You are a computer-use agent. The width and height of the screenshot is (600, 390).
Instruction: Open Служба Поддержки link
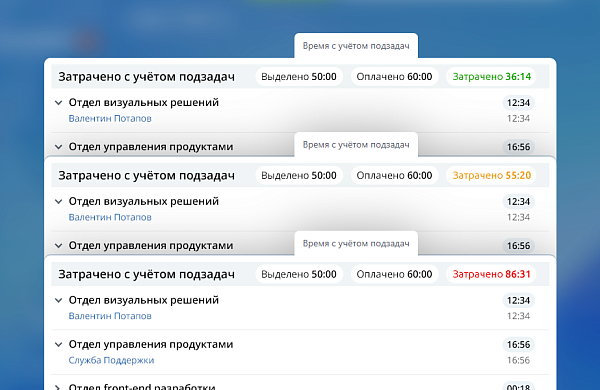coord(111,361)
